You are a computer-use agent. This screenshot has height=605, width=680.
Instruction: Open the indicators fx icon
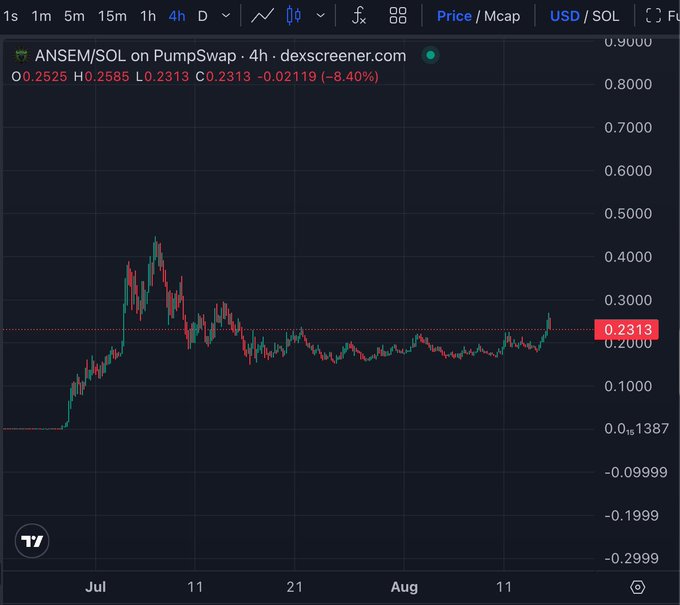(x=359, y=16)
